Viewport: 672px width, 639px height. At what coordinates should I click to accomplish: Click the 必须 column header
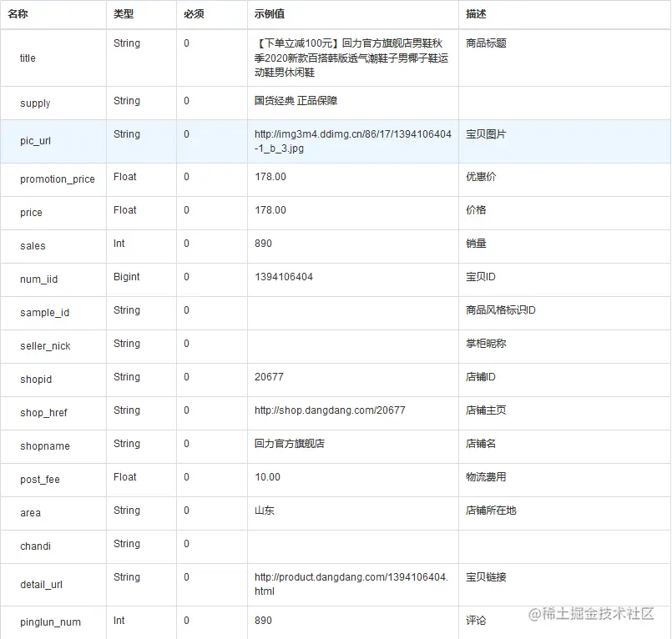point(192,13)
